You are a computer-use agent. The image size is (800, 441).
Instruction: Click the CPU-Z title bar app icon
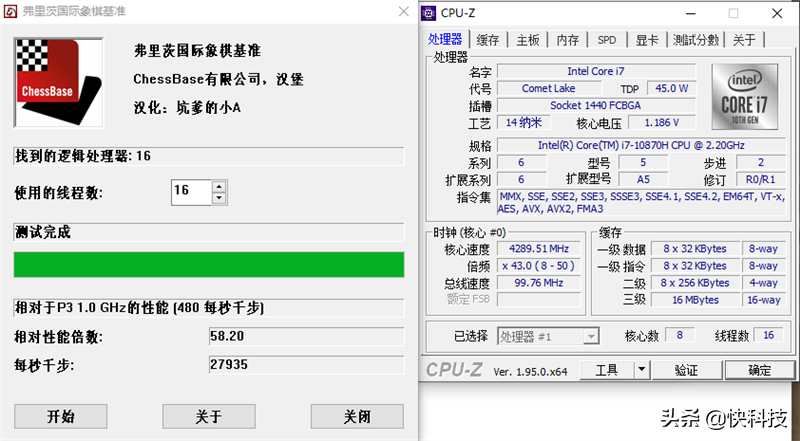point(430,13)
